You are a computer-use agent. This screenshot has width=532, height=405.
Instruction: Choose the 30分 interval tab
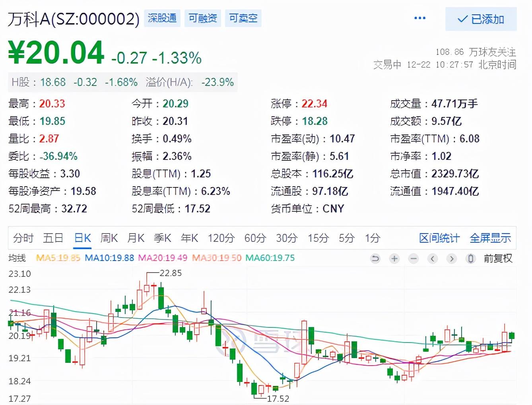(x=287, y=238)
